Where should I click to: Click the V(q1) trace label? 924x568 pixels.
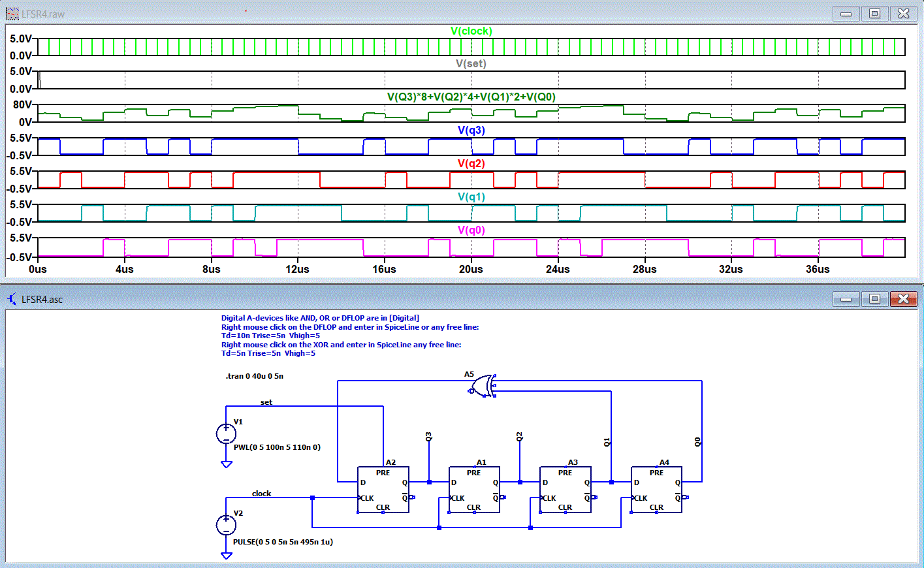click(471, 197)
